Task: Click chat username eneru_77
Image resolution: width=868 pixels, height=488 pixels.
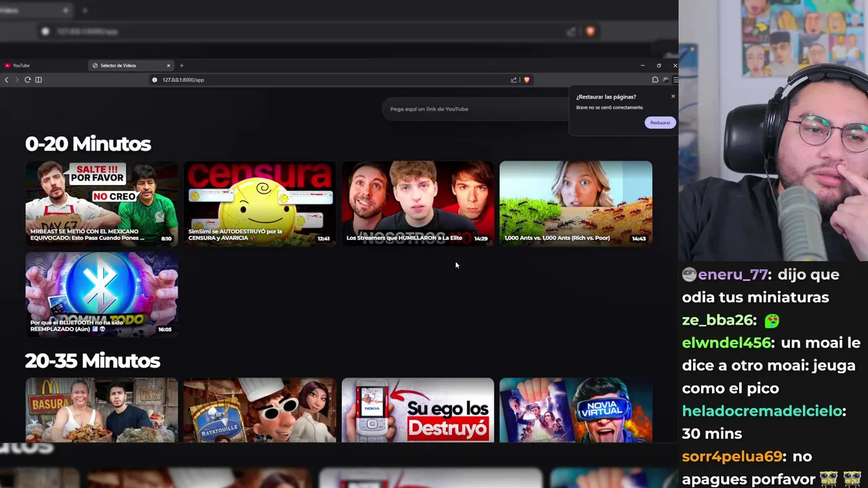Action: (x=734, y=274)
